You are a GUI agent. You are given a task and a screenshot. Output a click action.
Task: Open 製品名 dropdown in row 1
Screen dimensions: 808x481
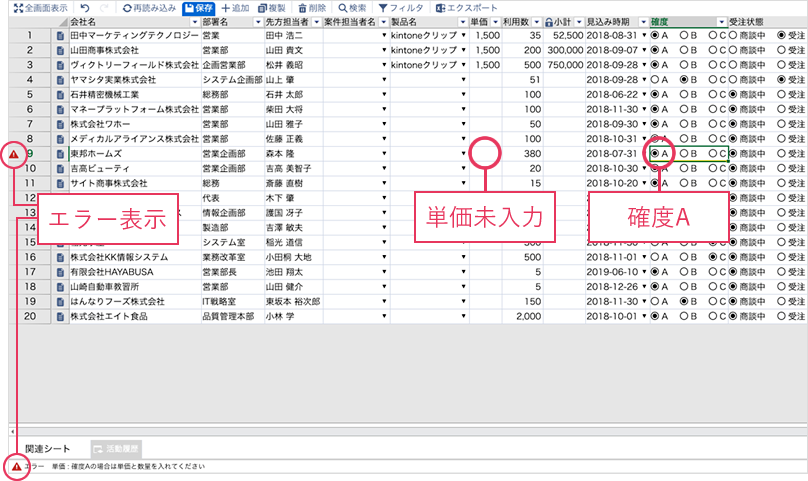point(462,36)
